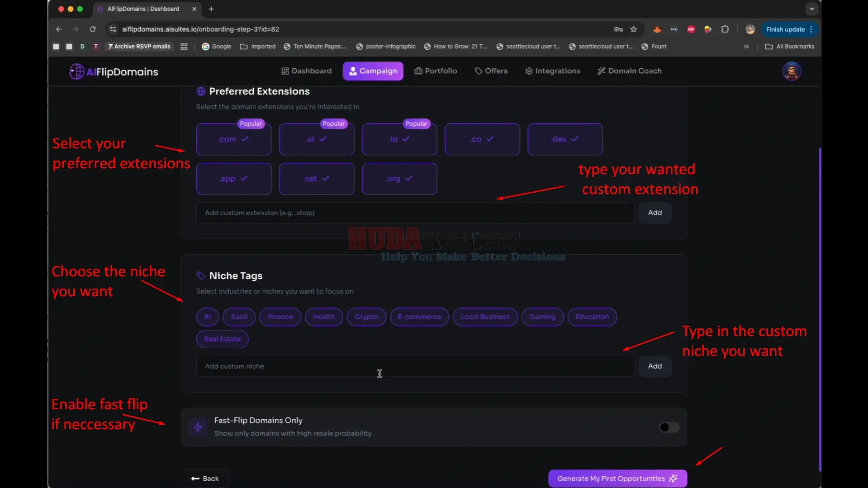Image resolution: width=868 pixels, height=488 pixels.
Task: Open the Integrations tab
Action: [x=553, y=71]
